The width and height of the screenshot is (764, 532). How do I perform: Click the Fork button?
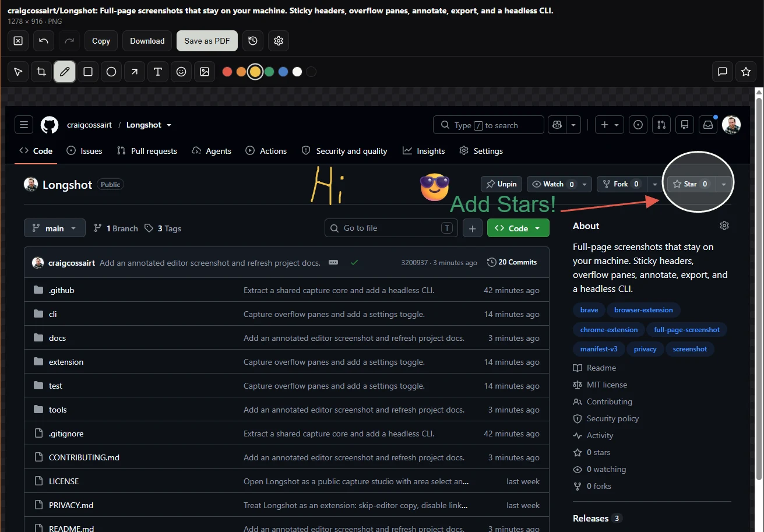pyautogui.click(x=622, y=184)
